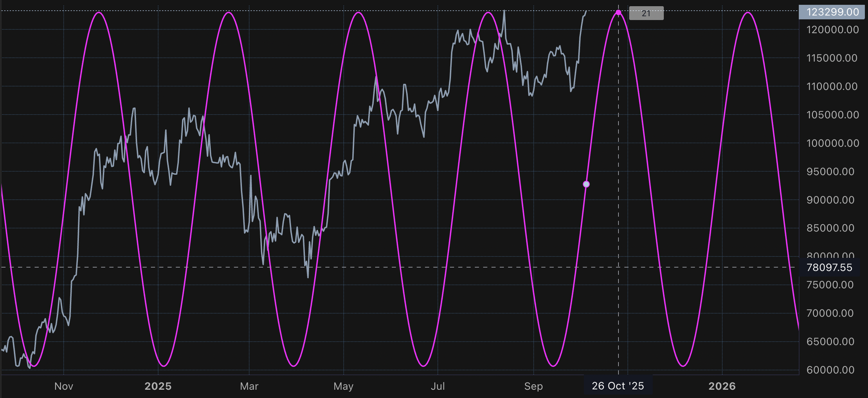Click the '26 Oct '25' date label below the chart
This screenshot has height=398, width=868.
pyautogui.click(x=618, y=385)
